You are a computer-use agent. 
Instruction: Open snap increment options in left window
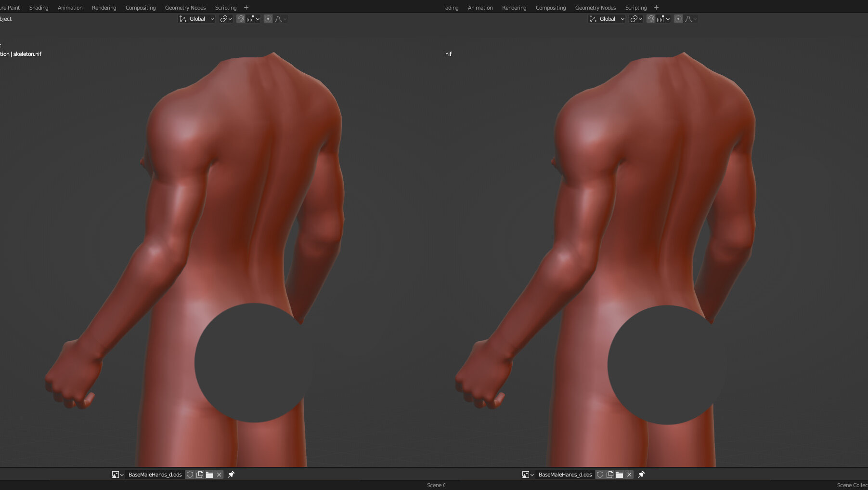coord(253,19)
